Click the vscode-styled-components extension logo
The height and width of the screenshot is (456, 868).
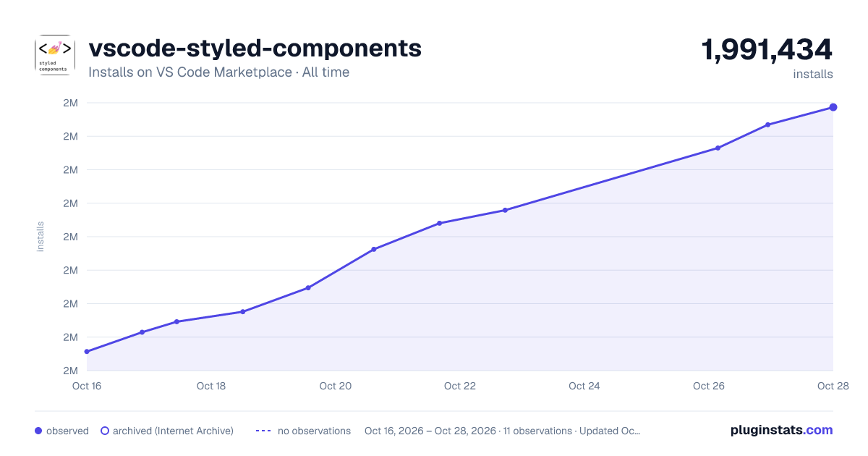(x=55, y=55)
